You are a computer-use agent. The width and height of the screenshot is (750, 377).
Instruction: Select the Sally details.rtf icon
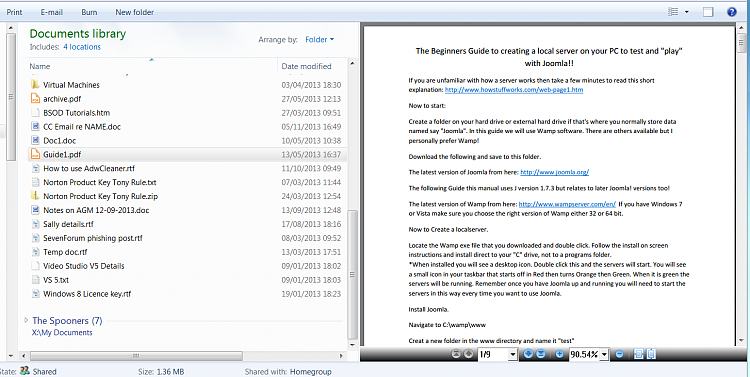(x=35, y=223)
